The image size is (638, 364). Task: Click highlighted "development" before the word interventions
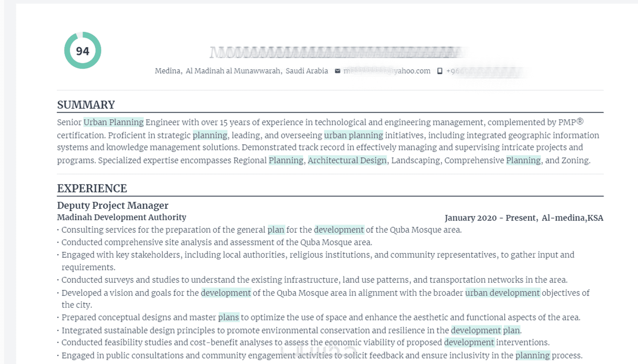pos(469,342)
